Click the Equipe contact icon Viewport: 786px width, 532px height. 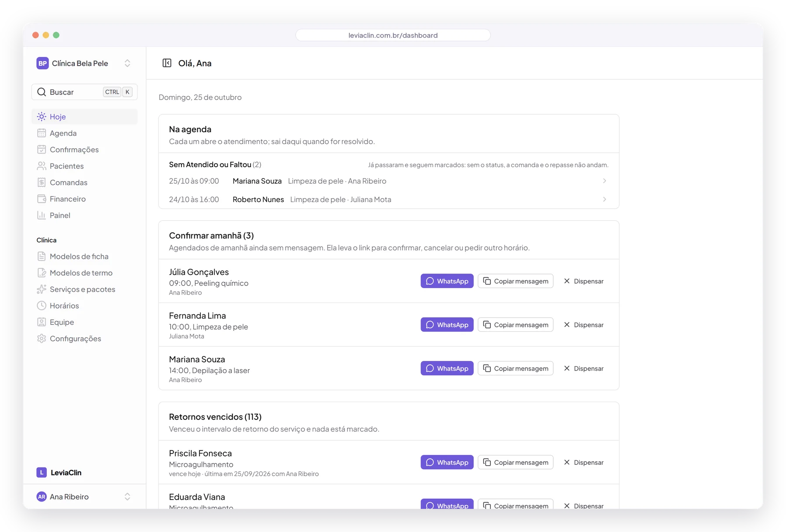click(x=41, y=322)
